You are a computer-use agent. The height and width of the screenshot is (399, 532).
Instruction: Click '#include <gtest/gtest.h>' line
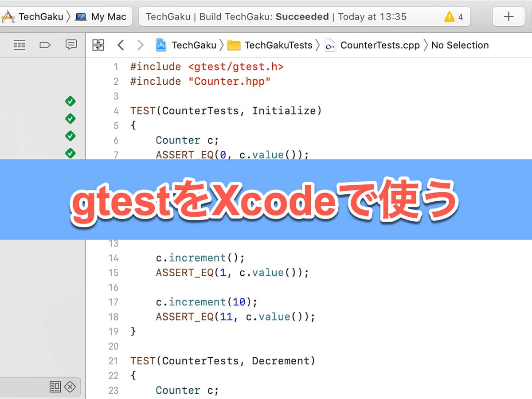point(207,67)
